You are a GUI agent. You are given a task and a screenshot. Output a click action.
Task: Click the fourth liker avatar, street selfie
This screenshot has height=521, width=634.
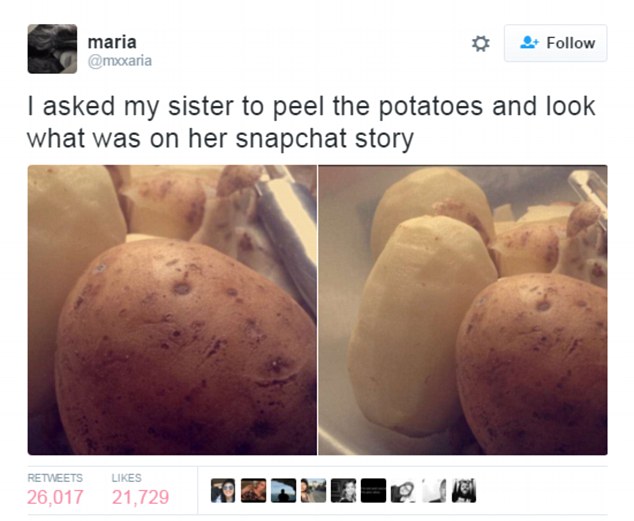313,491
